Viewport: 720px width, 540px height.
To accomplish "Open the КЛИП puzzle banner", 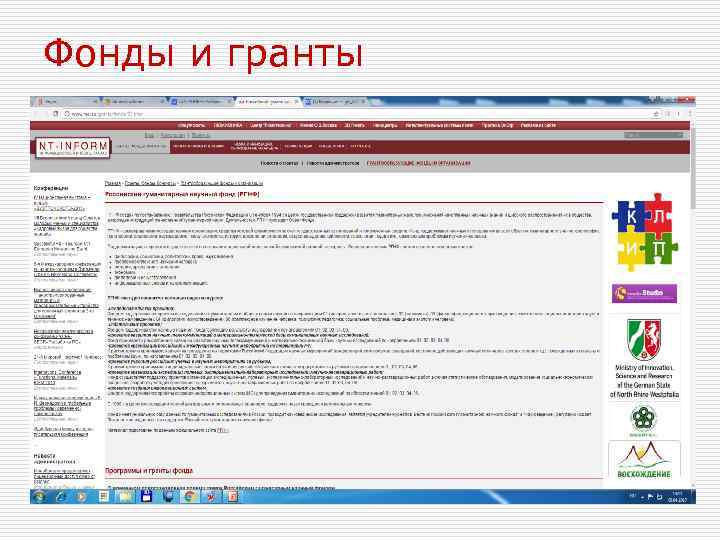I will pos(644,232).
